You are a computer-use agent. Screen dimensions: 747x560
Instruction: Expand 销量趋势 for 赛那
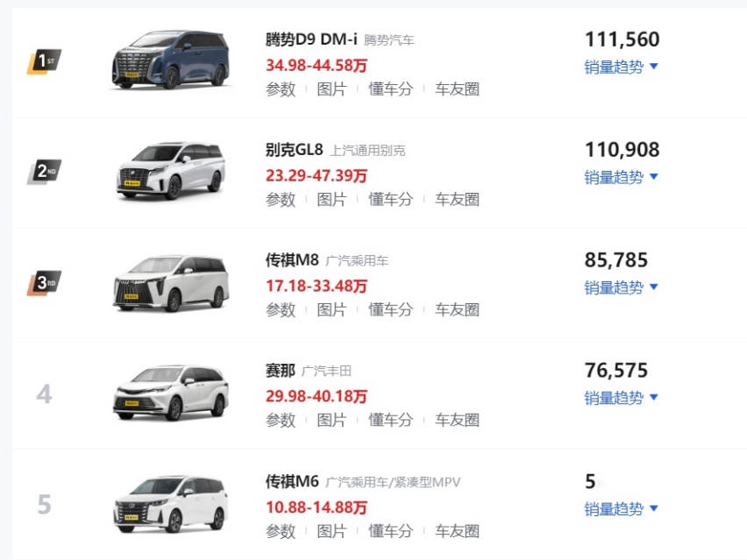pyautogui.click(x=621, y=398)
